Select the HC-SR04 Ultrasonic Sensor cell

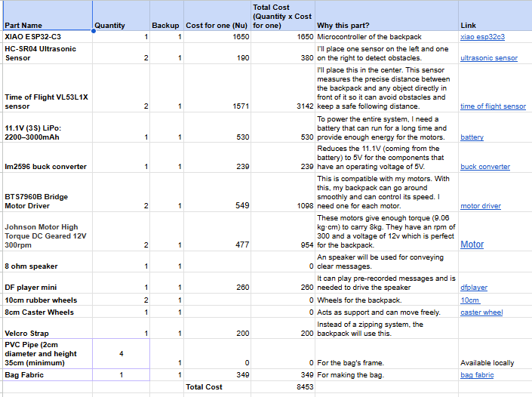click(48, 54)
